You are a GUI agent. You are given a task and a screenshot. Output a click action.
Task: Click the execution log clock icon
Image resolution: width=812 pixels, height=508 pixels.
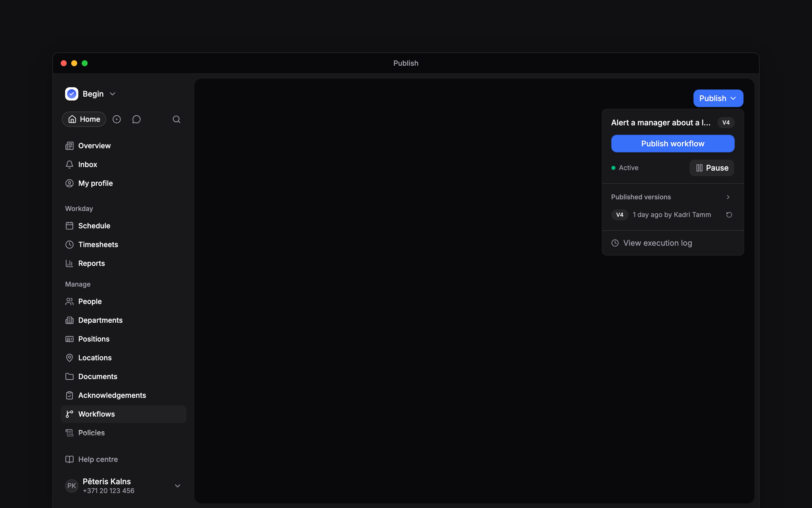pyautogui.click(x=615, y=243)
